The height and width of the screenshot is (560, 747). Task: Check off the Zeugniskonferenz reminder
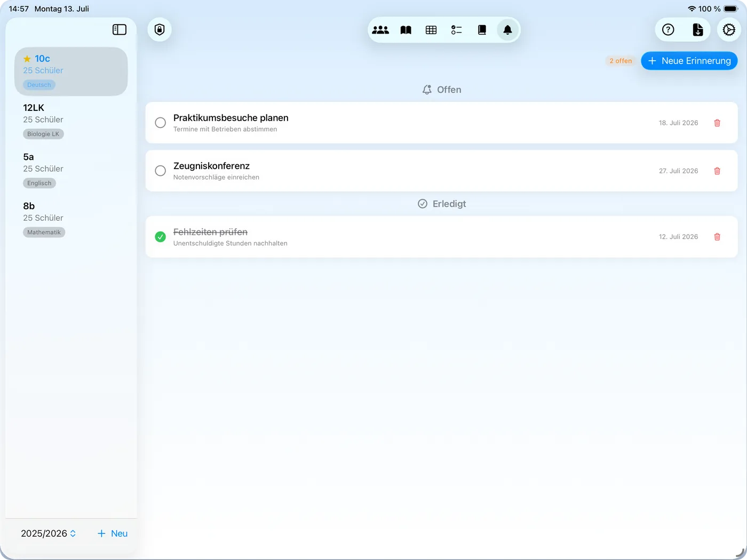(160, 171)
